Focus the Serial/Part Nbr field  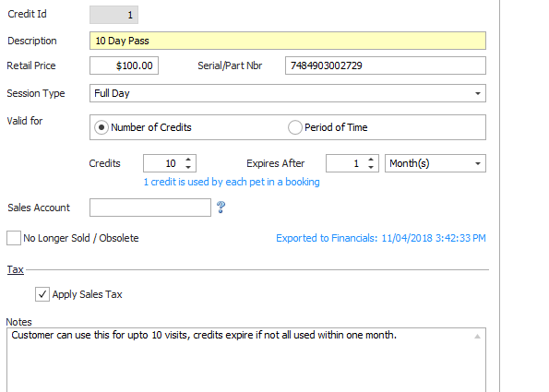click(x=386, y=65)
